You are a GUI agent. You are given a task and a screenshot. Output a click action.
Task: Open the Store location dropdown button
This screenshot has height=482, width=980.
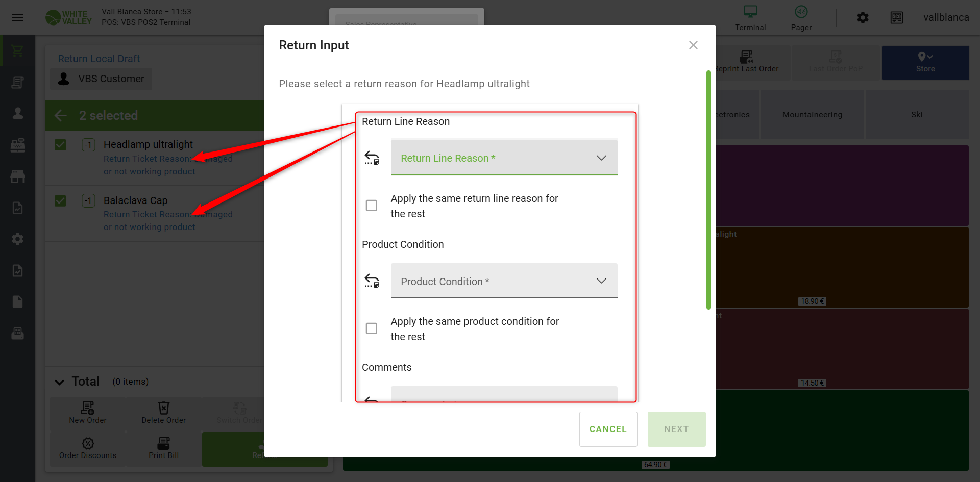(925, 63)
